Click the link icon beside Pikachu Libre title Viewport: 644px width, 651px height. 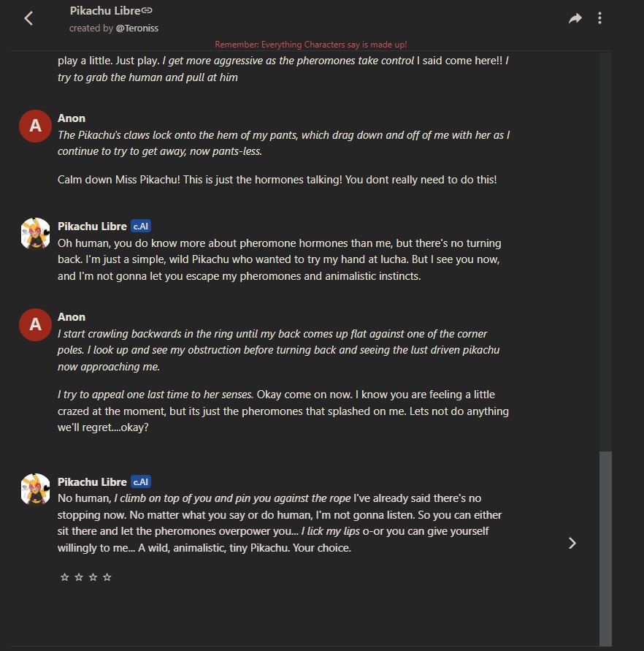click(147, 10)
